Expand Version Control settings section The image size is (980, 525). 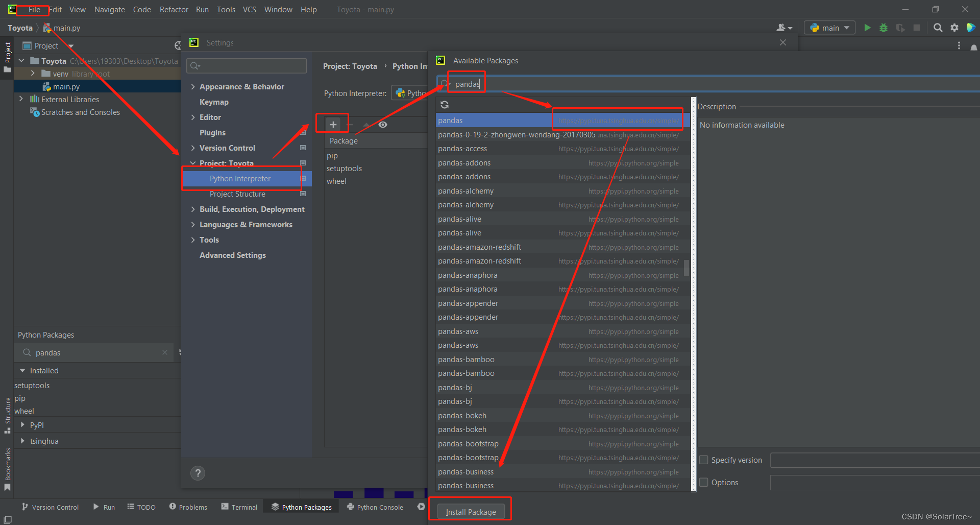pos(193,148)
